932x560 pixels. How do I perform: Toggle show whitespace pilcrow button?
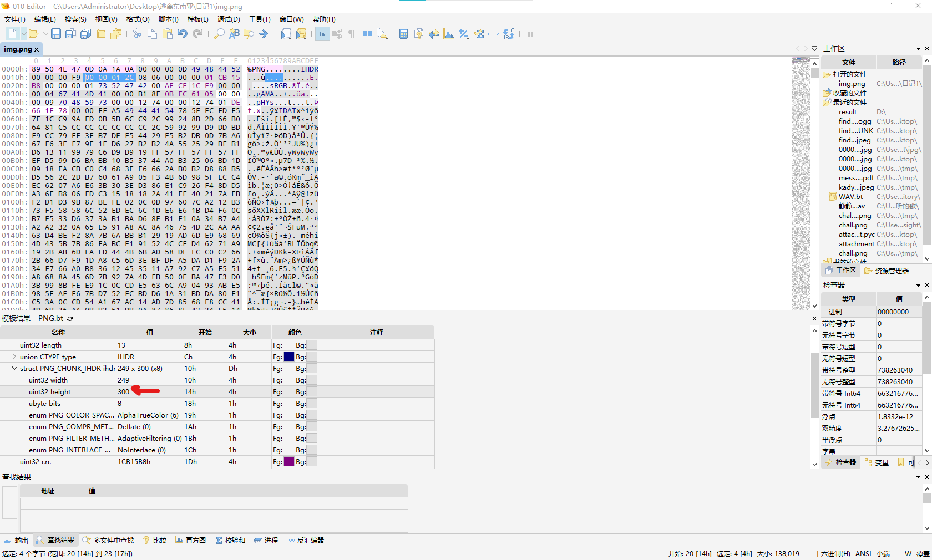pyautogui.click(x=352, y=34)
